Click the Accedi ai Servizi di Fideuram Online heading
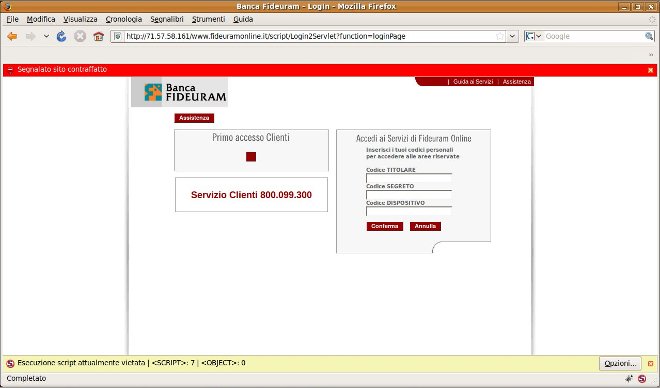660x388 pixels. [x=414, y=138]
